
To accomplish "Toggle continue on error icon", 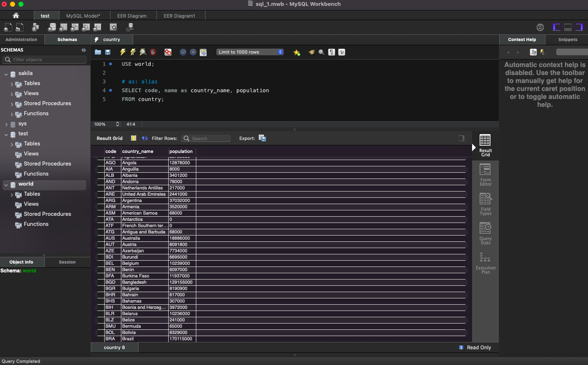I will click(168, 52).
